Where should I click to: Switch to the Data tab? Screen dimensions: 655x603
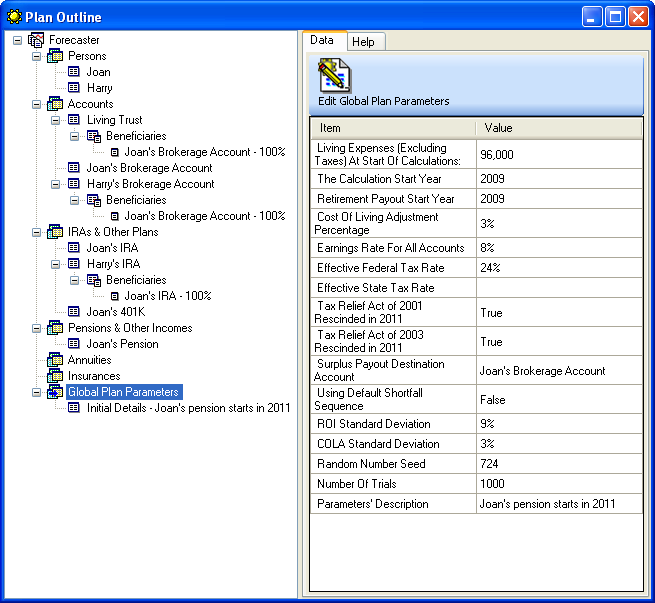click(325, 41)
